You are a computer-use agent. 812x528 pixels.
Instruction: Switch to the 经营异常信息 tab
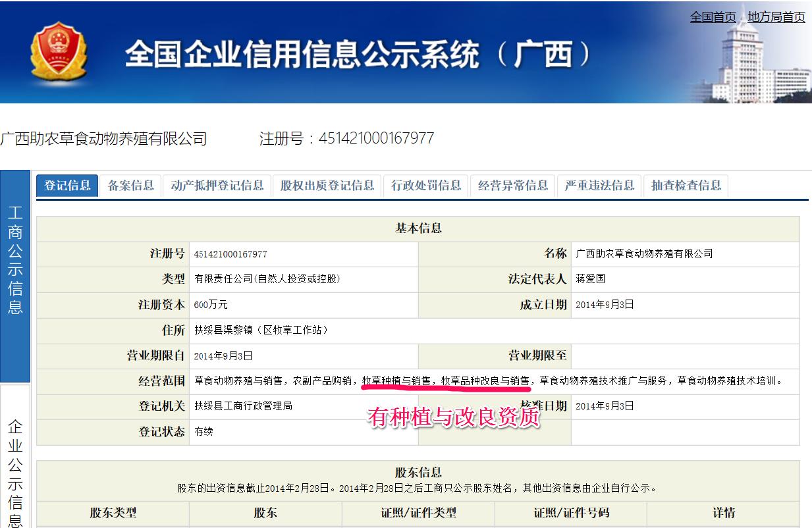(512, 186)
